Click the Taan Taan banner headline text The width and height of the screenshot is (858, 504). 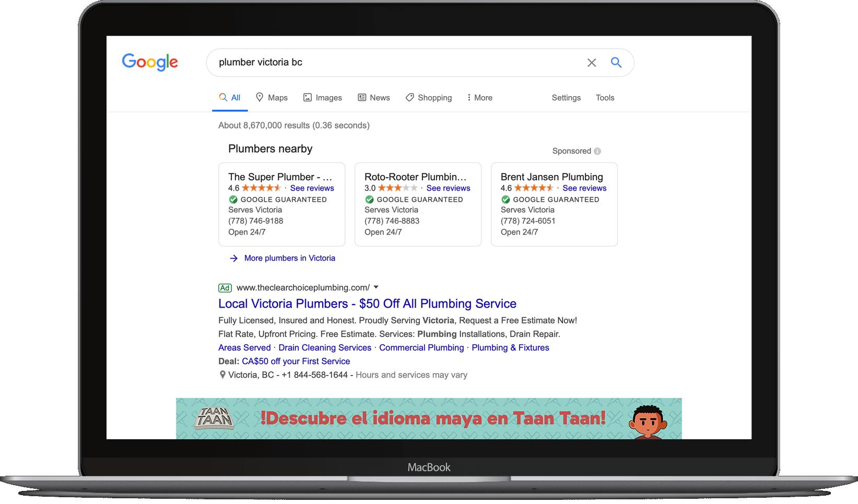[x=433, y=418]
